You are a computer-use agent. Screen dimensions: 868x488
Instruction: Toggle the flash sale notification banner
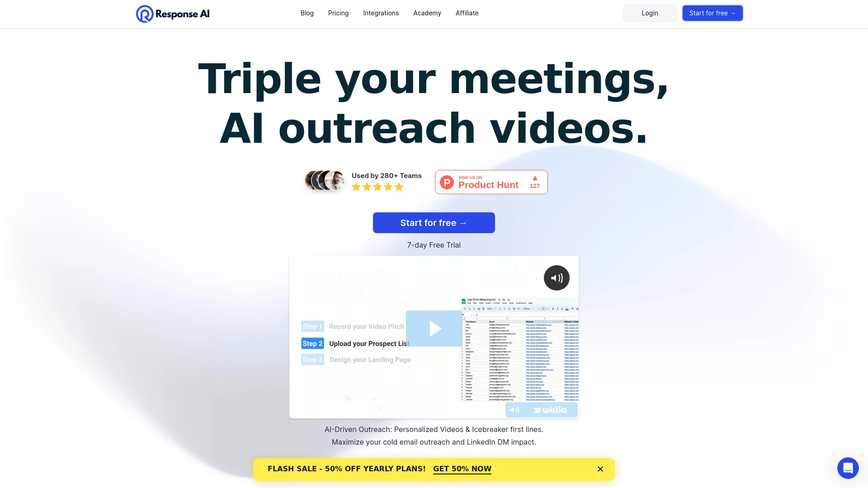pyautogui.click(x=600, y=469)
